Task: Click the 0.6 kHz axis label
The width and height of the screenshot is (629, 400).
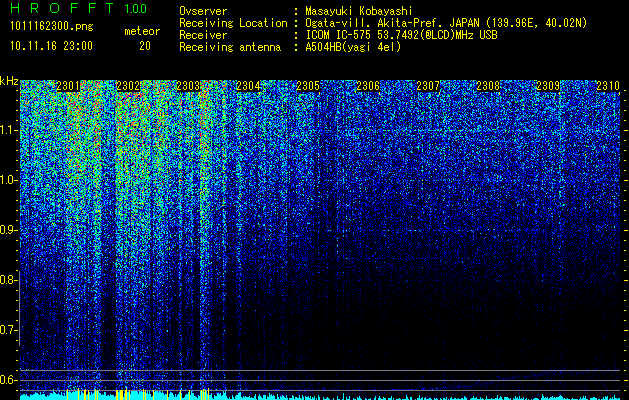Action: (x=9, y=380)
